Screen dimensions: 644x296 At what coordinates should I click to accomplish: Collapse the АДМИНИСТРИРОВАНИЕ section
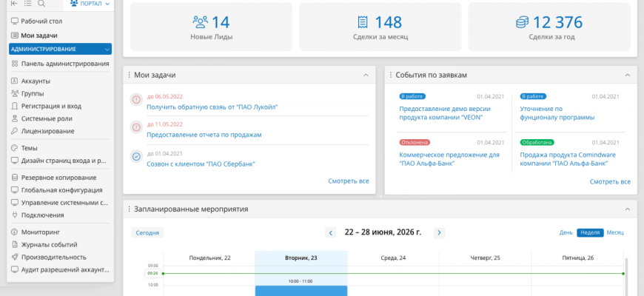point(108,49)
